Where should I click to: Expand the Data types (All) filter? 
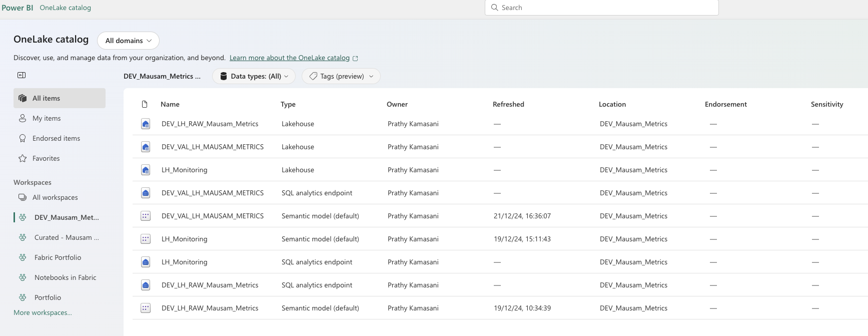pos(254,76)
